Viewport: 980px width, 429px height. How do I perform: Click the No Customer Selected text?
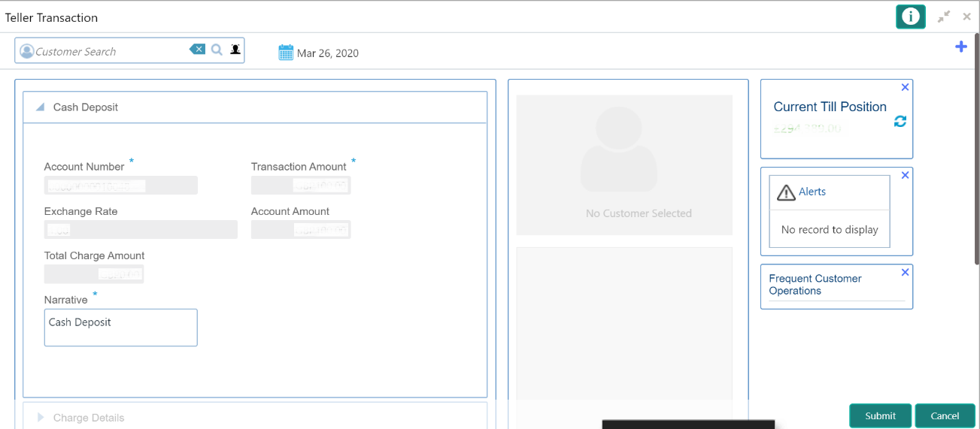pos(639,213)
